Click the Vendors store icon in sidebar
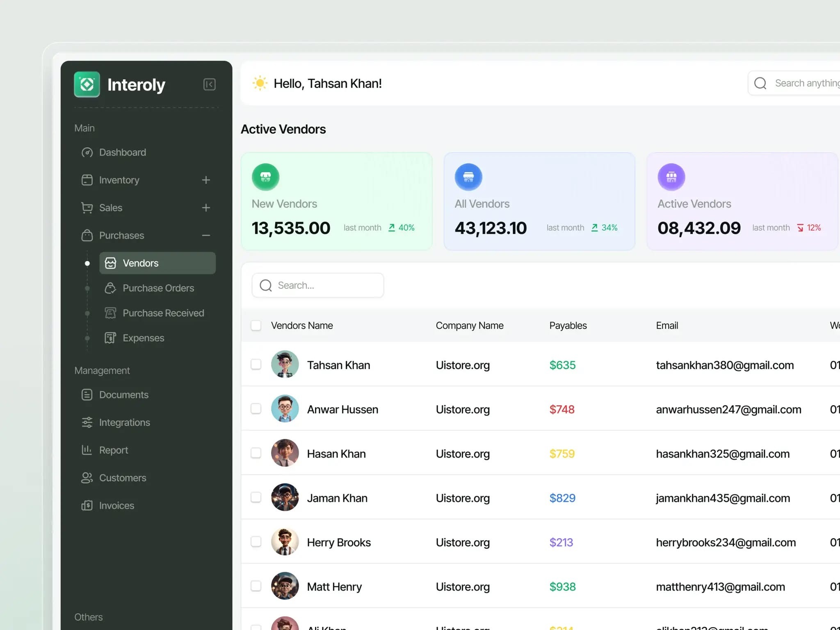This screenshot has width=840, height=630. pos(110,263)
